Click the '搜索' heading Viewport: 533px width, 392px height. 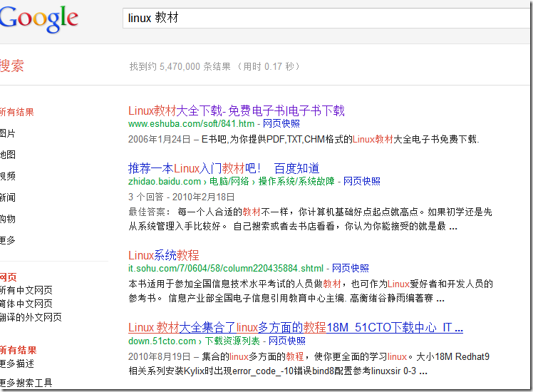click(x=12, y=66)
